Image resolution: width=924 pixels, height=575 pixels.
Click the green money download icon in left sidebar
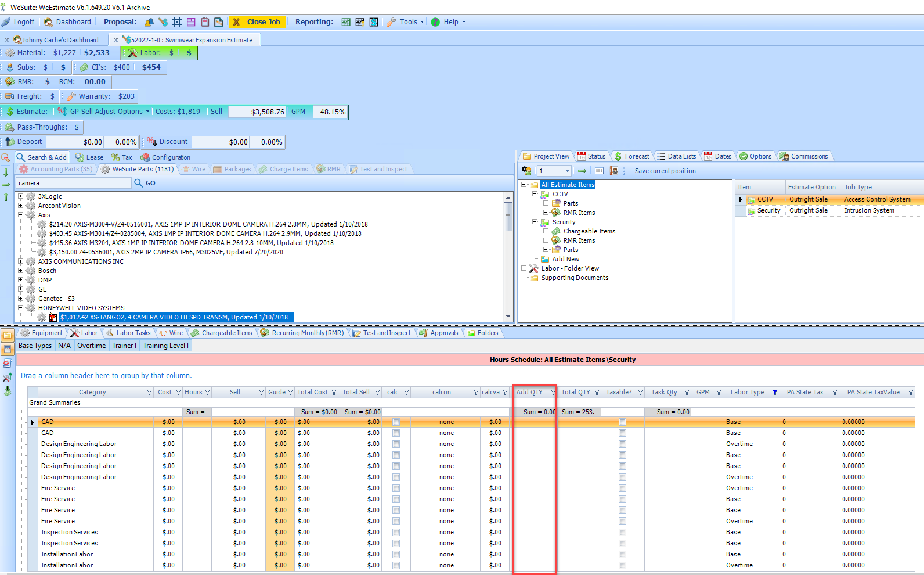pyautogui.click(x=7, y=391)
